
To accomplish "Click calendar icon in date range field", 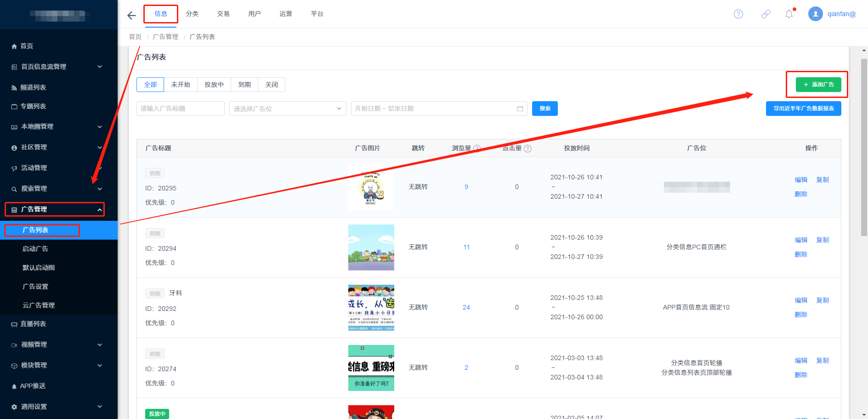I will point(520,109).
